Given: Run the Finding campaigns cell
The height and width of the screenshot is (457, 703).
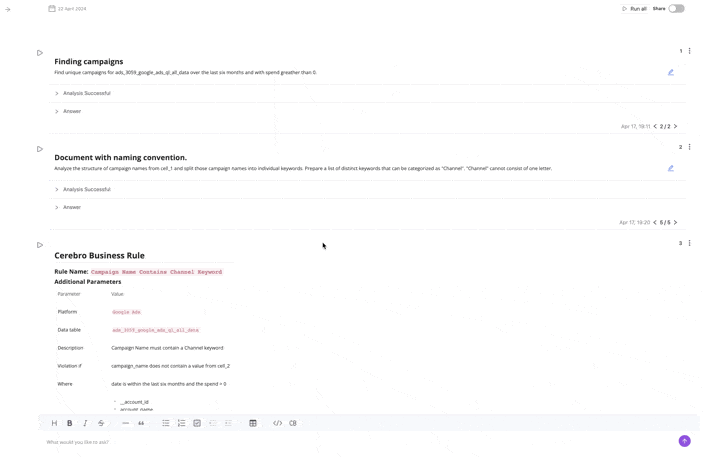Looking at the screenshot, I should point(40,53).
